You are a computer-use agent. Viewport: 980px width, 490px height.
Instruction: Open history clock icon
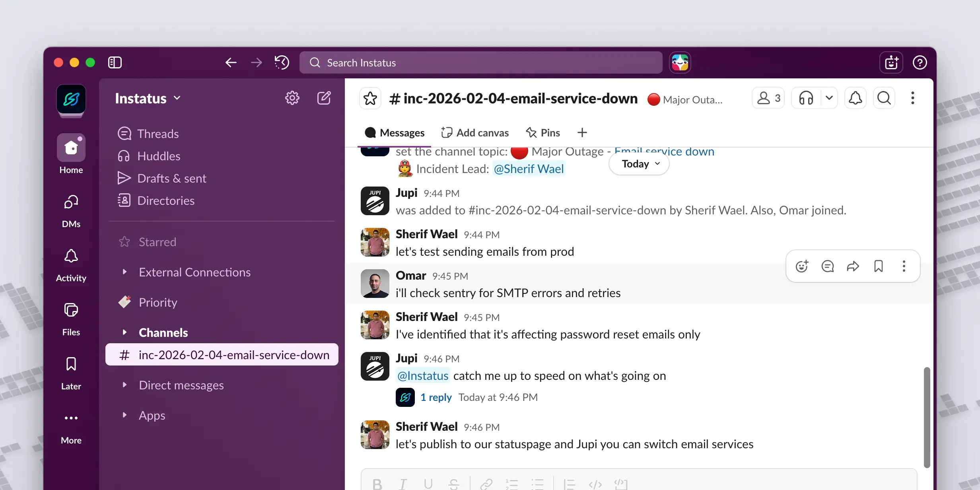(x=282, y=62)
